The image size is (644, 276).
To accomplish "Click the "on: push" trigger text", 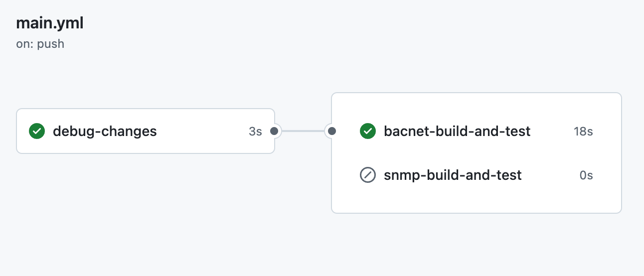I will (x=40, y=44).
